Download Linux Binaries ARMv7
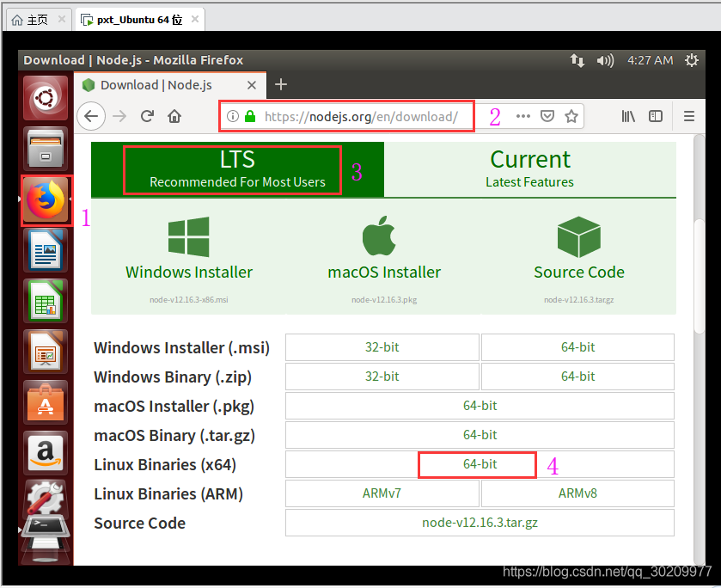This screenshot has width=721, height=588. (382, 493)
